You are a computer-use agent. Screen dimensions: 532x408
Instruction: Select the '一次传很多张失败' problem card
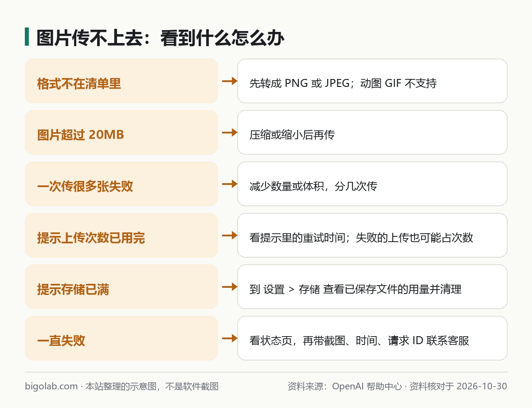[x=121, y=184]
